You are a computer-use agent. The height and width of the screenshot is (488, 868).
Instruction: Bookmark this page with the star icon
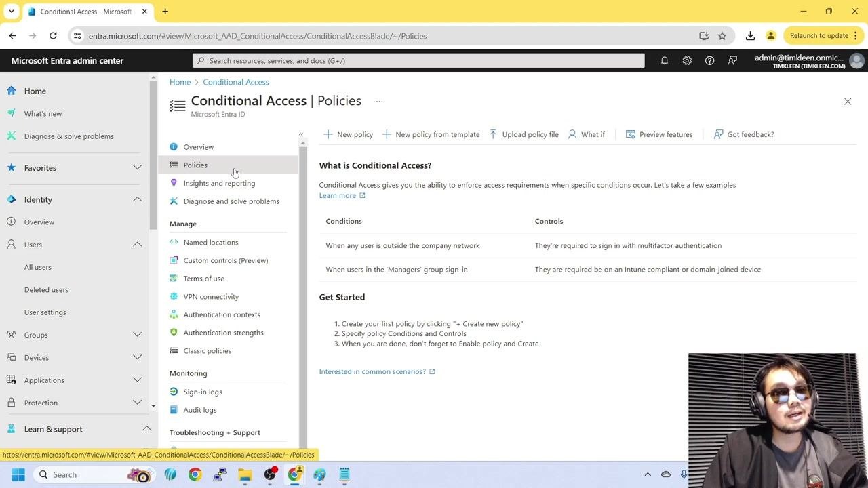click(x=722, y=36)
